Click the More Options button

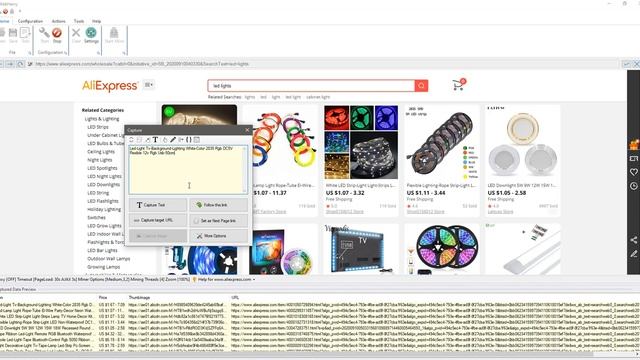pyautogui.click(x=218, y=236)
